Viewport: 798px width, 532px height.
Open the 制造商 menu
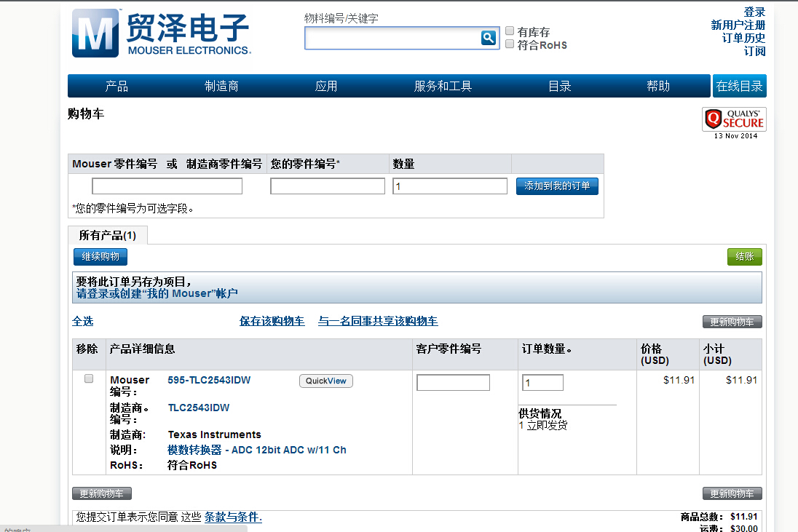[x=221, y=86]
